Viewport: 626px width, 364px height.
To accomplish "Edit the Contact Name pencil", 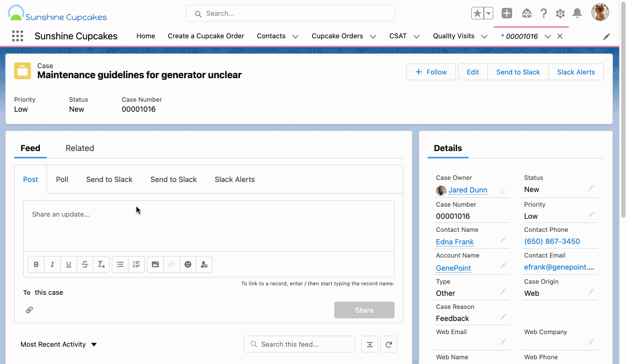I will pos(503,240).
